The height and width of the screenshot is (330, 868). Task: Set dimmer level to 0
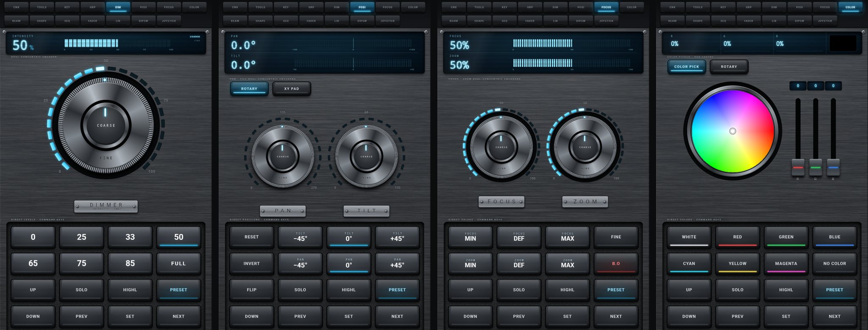[x=33, y=237]
